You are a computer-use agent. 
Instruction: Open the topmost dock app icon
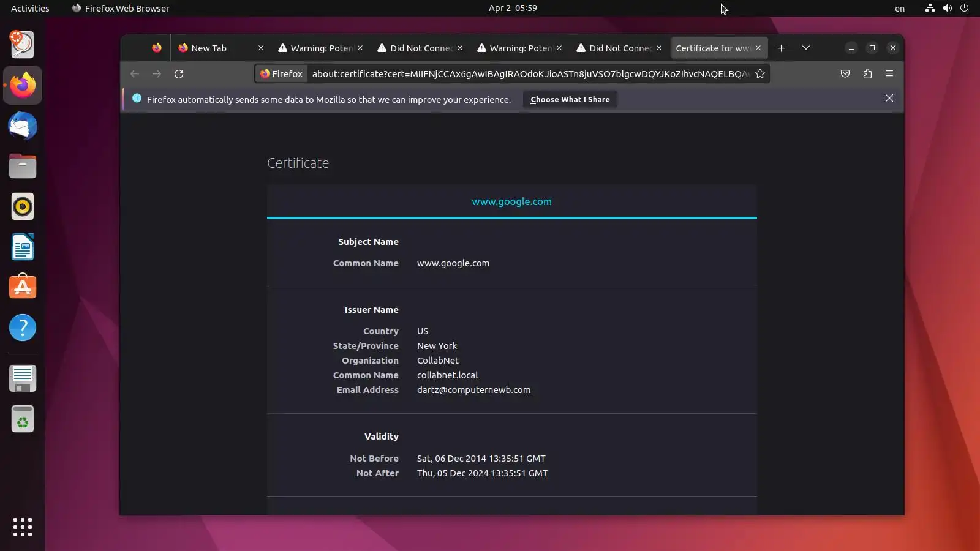tap(23, 45)
